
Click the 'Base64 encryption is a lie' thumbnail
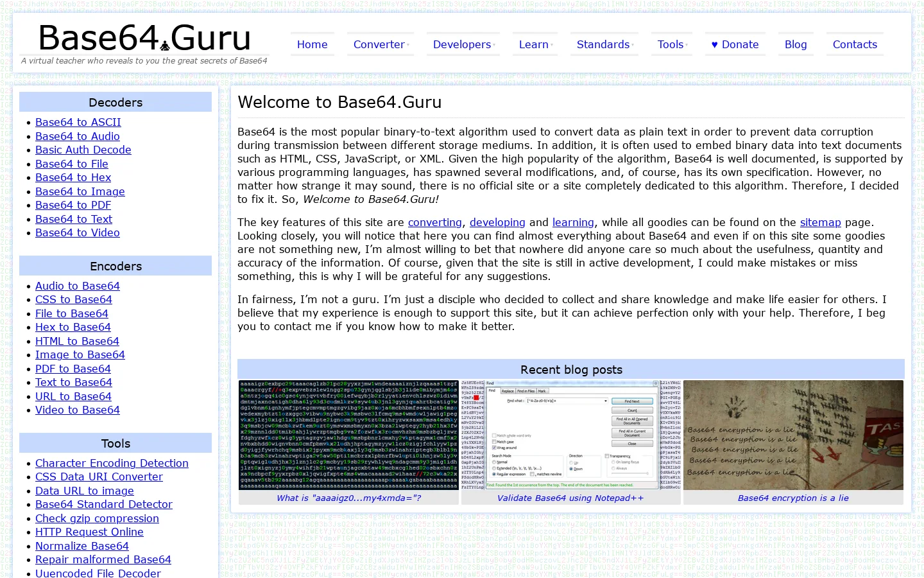point(793,435)
